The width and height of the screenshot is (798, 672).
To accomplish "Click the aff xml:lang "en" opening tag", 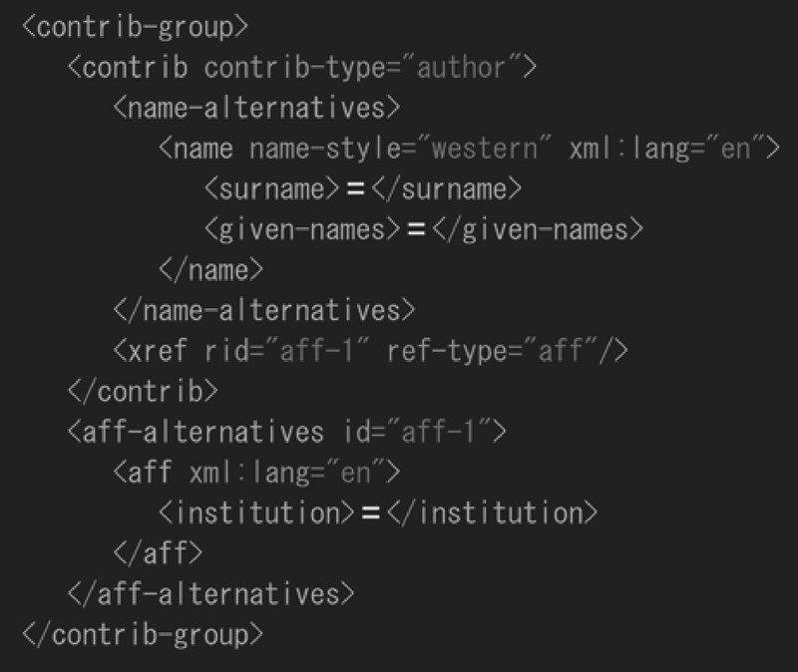I will pyautogui.click(x=257, y=472).
